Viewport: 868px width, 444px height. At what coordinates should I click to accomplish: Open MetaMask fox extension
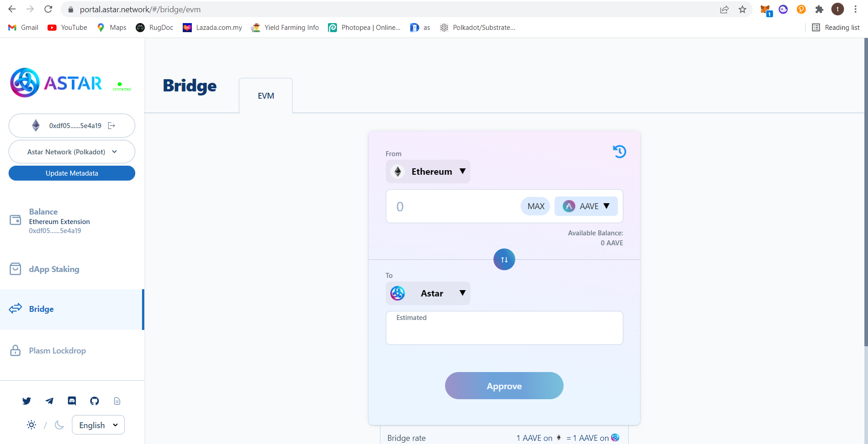coord(765,10)
